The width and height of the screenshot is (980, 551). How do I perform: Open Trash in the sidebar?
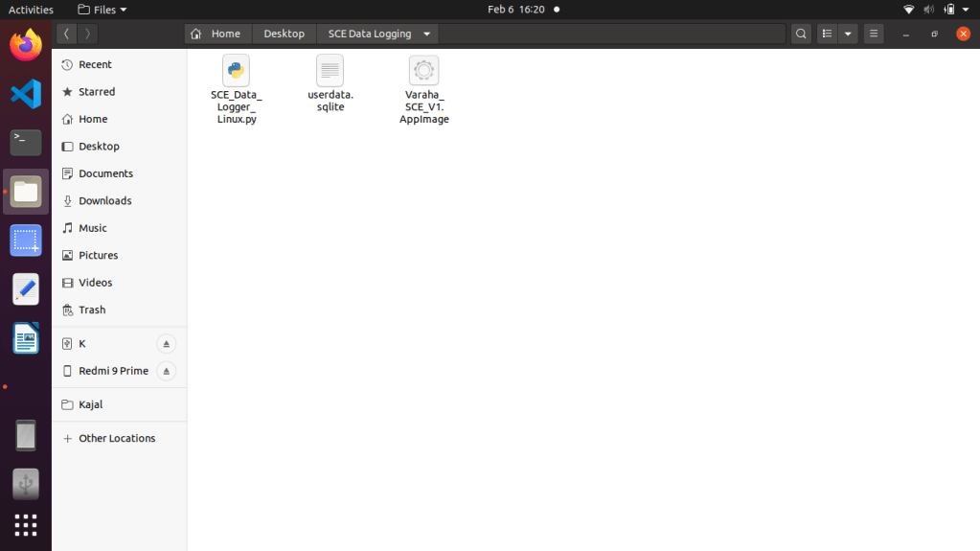[92, 310]
